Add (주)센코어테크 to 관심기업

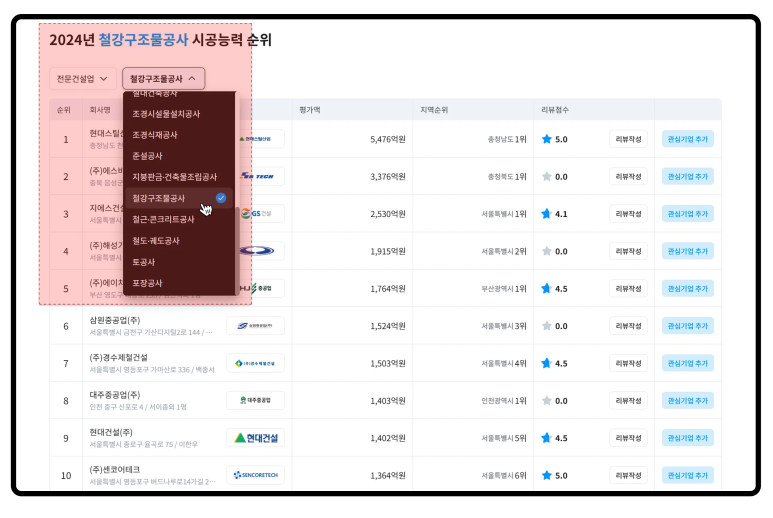(688, 475)
